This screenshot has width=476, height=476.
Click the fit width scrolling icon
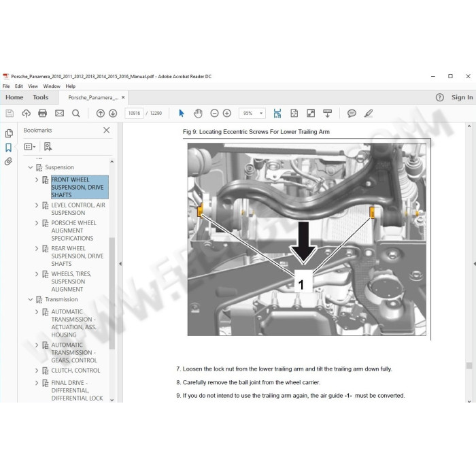click(x=277, y=114)
